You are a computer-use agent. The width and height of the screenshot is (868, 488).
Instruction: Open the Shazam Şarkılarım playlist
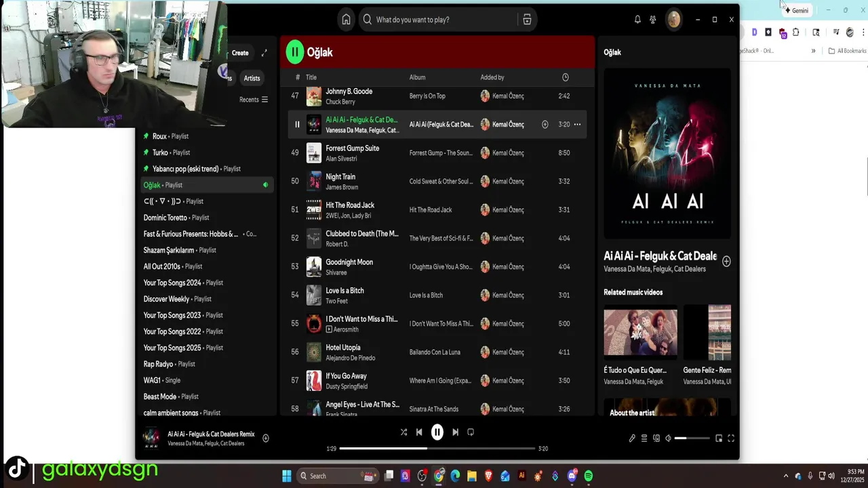point(207,250)
